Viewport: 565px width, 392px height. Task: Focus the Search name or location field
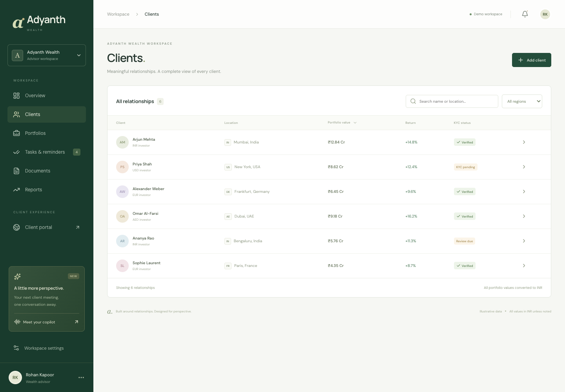452,101
